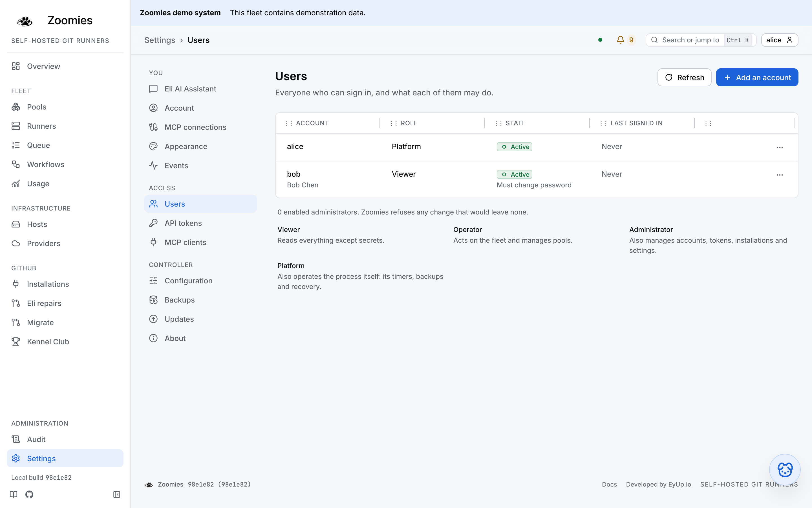Open Hosts under Infrastructure
Viewport: 812px width, 508px height.
click(65, 224)
